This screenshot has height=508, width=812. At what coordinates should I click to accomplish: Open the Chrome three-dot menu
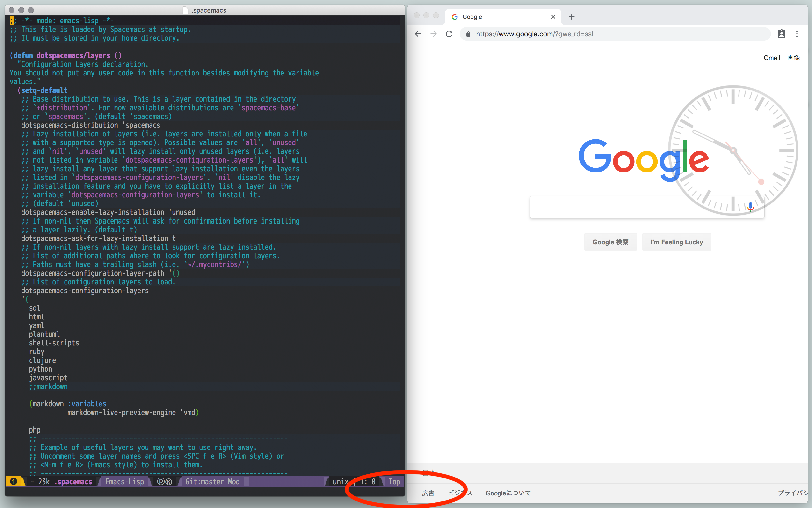[797, 34]
